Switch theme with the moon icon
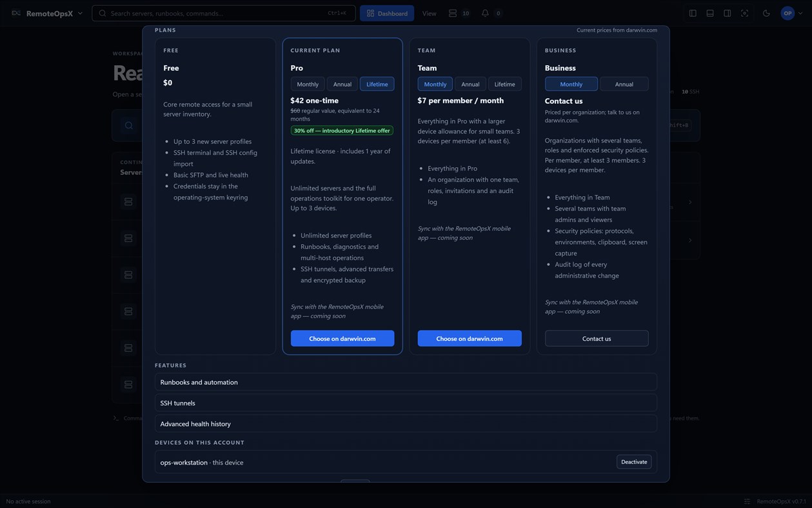The width and height of the screenshot is (812, 508). point(766,13)
